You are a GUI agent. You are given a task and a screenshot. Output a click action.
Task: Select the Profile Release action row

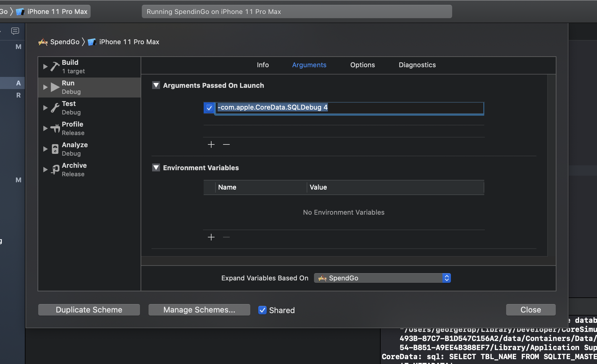point(89,128)
